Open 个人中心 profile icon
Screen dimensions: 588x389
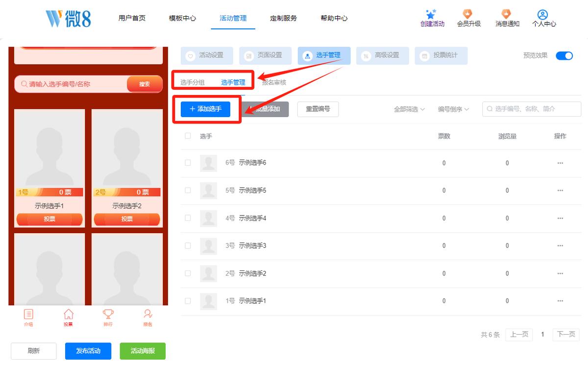[542, 14]
